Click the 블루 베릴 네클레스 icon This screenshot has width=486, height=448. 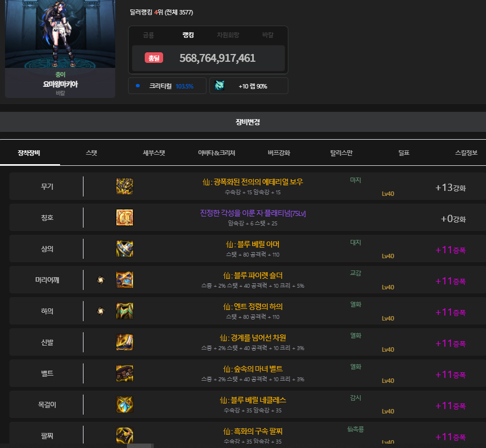[124, 405]
